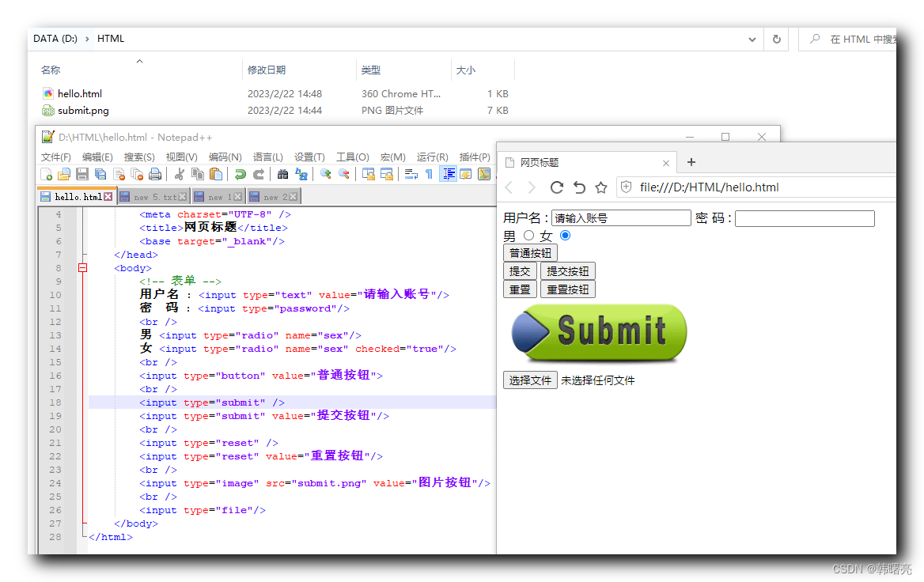Open the 工具(O) menu
The image size is (924, 582).
coord(352,157)
